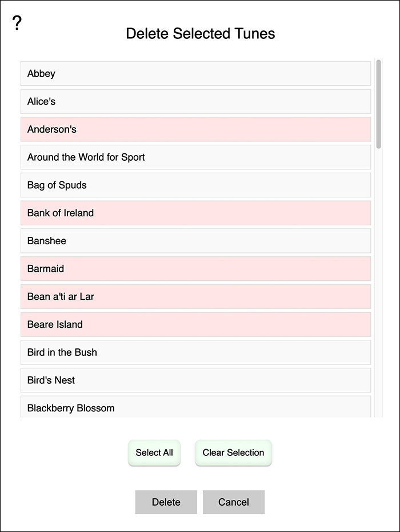Select the Abbey tune
The height and width of the screenshot is (532, 400).
coord(195,74)
